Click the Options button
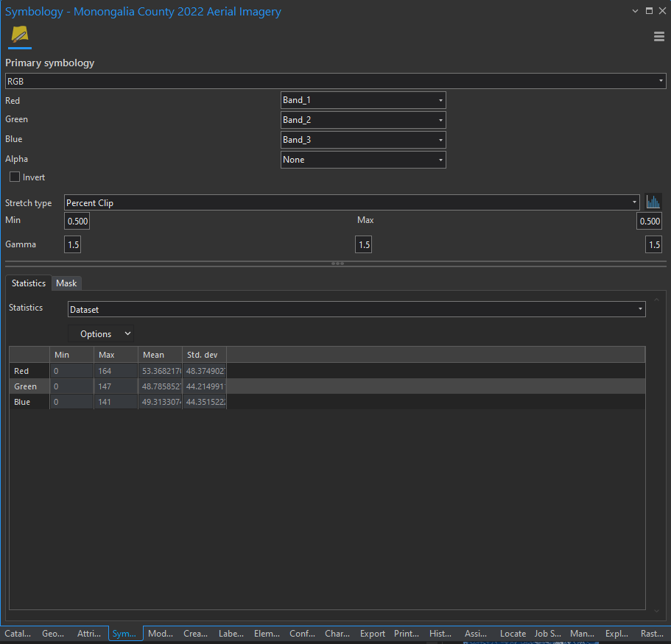 click(101, 334)
